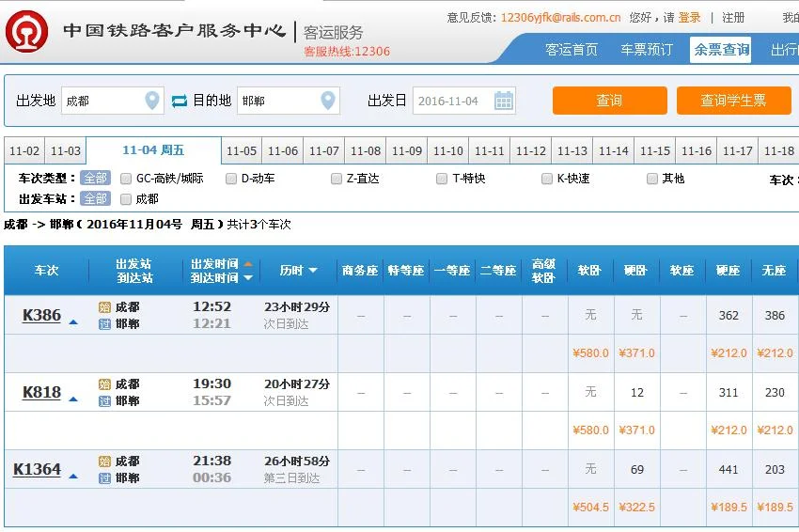Select the 11-02 date tab
Image resolution: width=799 pixels, height=532 pixels.
pos(24,150)
